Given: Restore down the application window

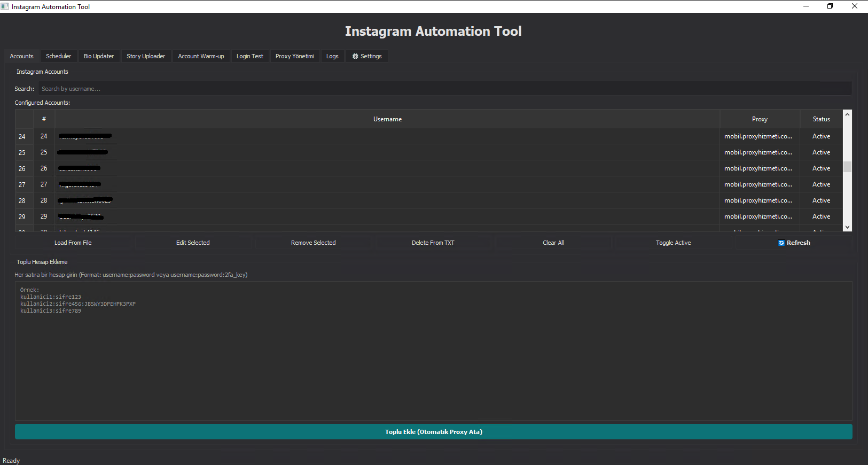Looking at the screenshot, I should 830,6.
